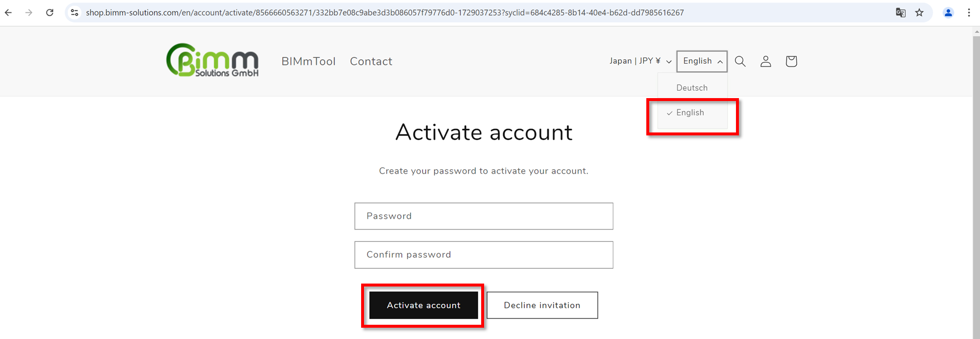Screen dimensions: 980x339
Task: Collapse the English language dropdown
Action: point(702,61)
